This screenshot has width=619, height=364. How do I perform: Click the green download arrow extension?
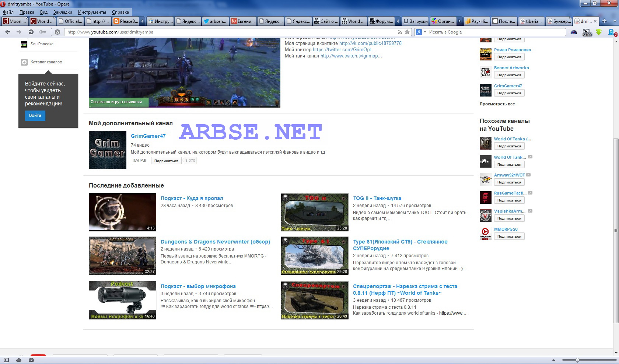(x=599, y=32)
